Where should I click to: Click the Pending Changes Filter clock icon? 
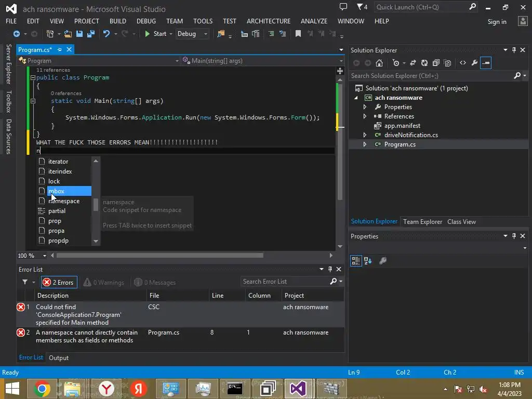[395, 63]
